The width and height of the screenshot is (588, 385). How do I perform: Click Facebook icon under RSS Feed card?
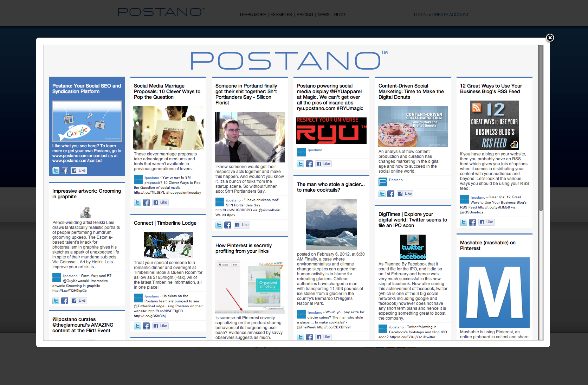point(472,222)
